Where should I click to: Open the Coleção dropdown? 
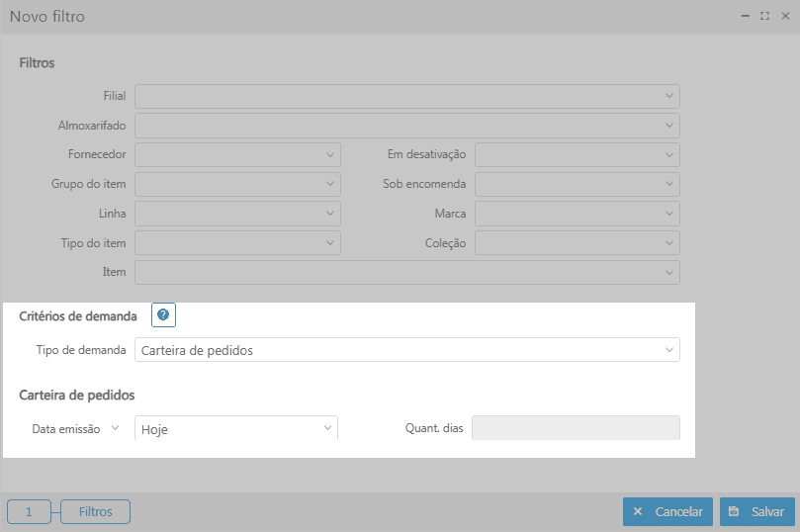pos(577,243)
